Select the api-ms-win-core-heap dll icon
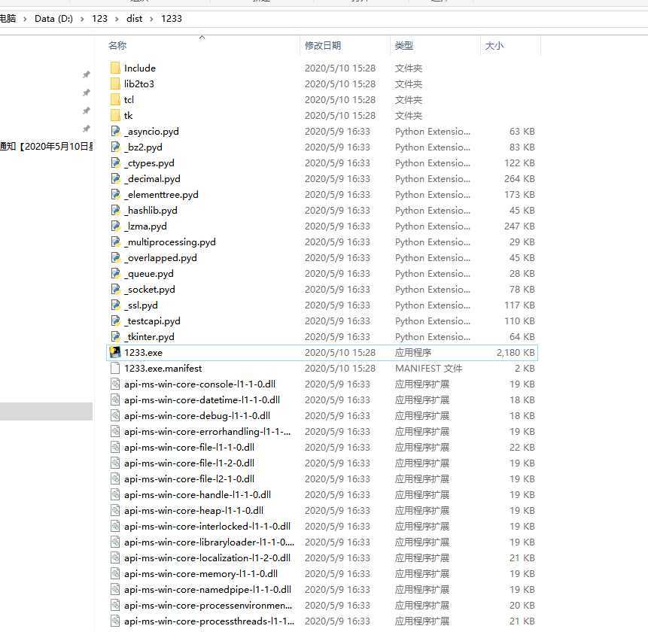Image resolution: width=648 pixels, height=644 pixels. coord(115,511)
